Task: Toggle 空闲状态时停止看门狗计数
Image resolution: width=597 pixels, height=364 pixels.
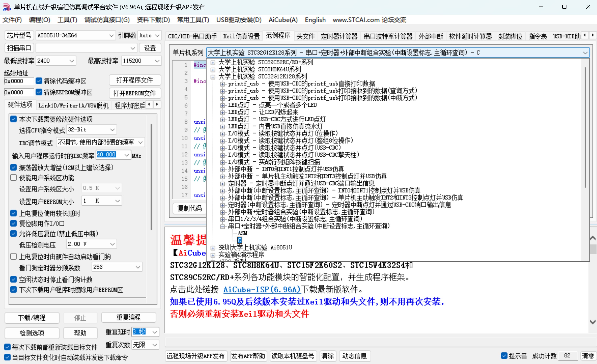Action: coord(14,279)
